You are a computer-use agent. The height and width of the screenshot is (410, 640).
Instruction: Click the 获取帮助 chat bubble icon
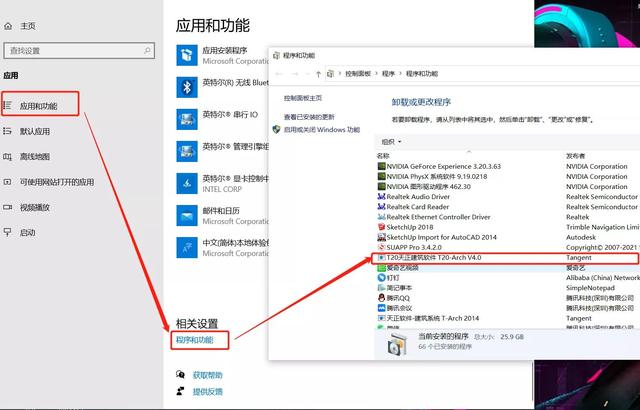pyautogui.click(x=180, y=375)
